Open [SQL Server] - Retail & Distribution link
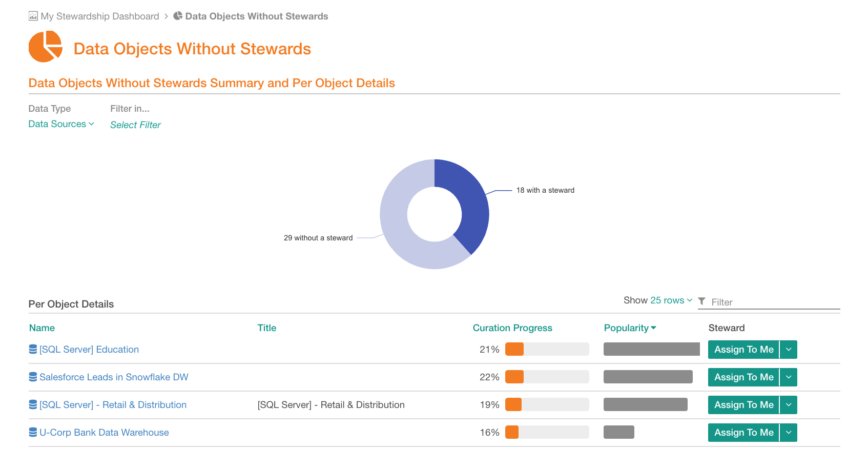The height and width of the screenshot is (449, 868). [x=113, y=405]
